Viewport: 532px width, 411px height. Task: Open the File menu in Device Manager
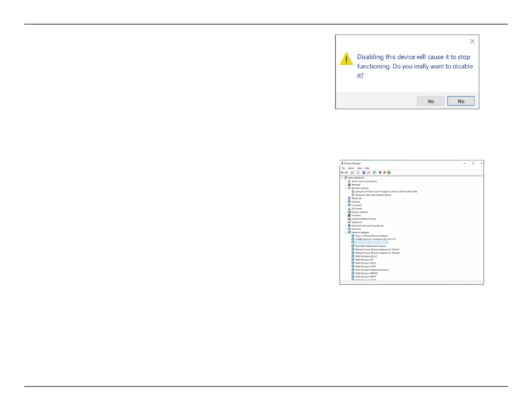[343, 168]
